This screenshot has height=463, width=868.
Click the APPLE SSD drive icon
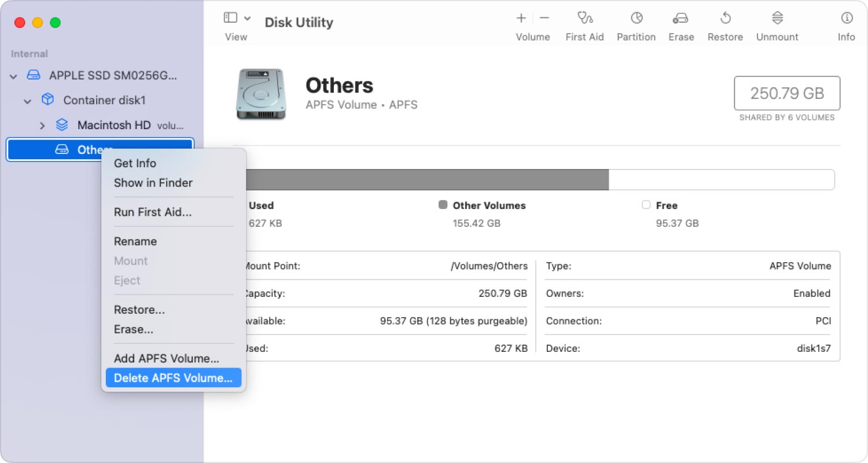(x=34, y=76)
